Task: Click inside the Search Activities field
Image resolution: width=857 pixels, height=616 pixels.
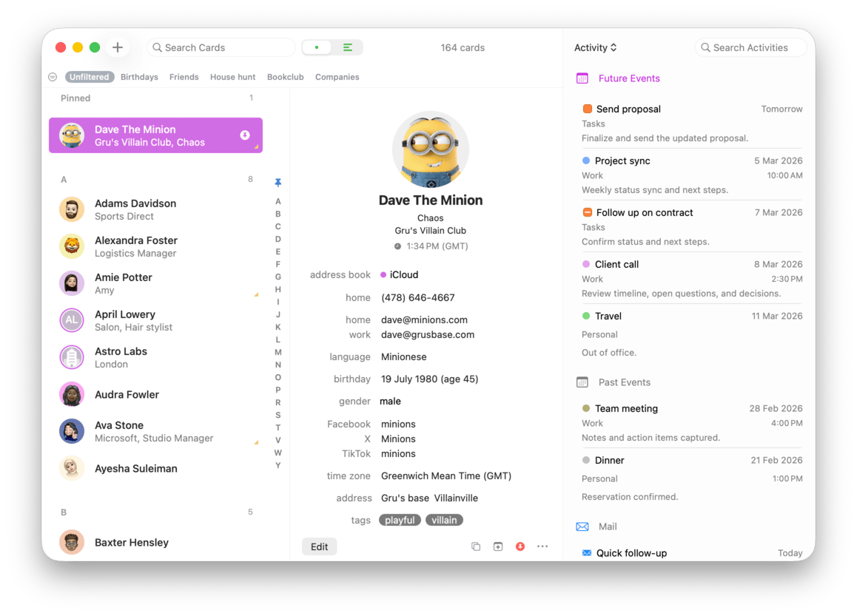Action: [x=750, y=47]
